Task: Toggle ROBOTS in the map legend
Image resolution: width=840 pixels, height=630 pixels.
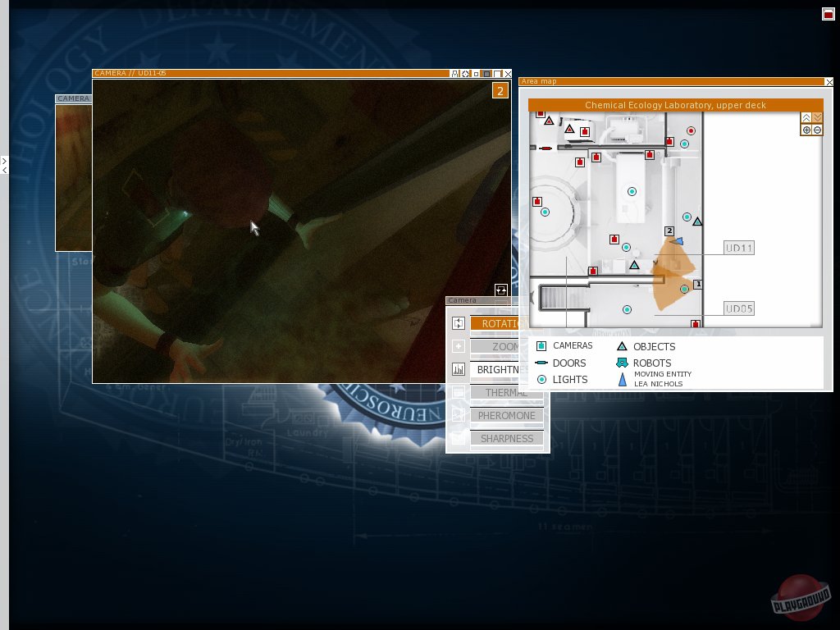Action: tap(644, 363)
